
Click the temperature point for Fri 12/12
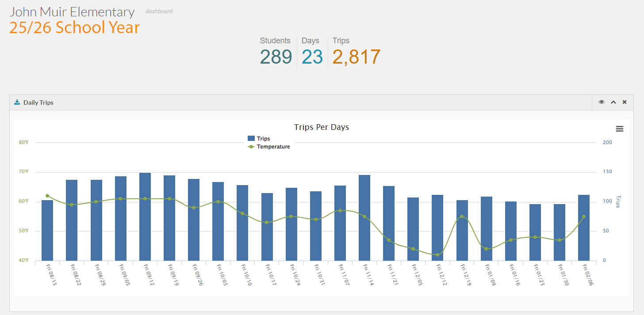click(437, 255)
